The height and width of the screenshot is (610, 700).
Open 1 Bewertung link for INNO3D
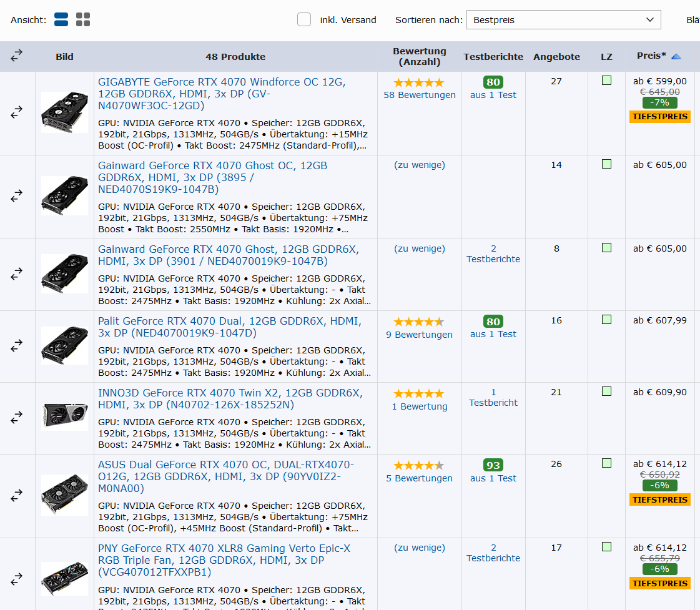point(420,406)
